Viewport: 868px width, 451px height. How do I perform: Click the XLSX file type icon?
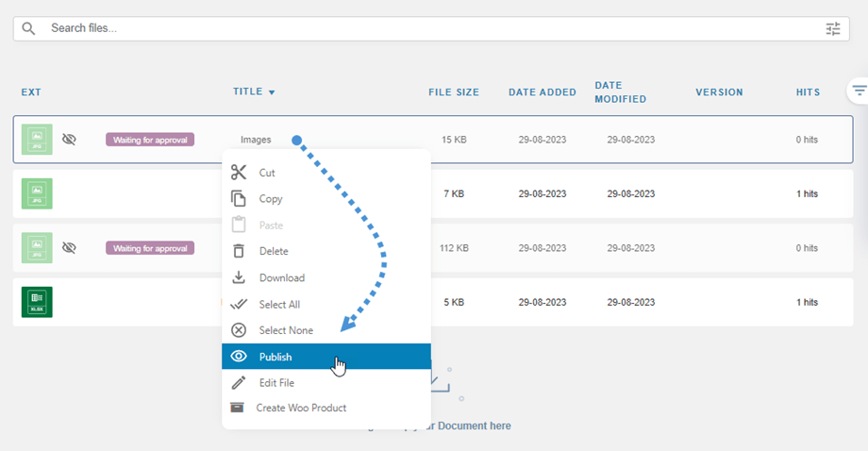click(37, 302)
